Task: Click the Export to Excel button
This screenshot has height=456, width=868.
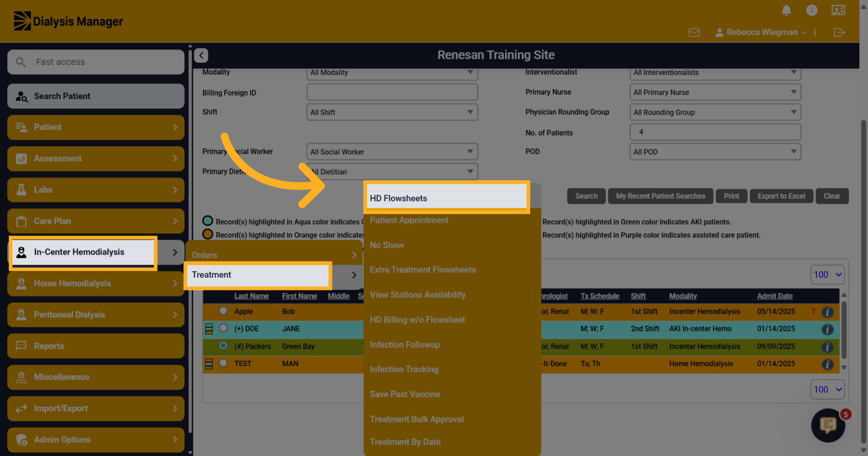Action: 781,196
